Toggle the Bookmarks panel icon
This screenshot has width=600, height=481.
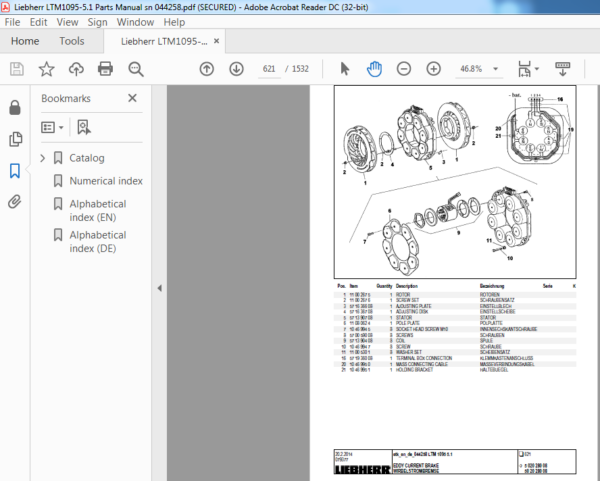coord(15,171)
